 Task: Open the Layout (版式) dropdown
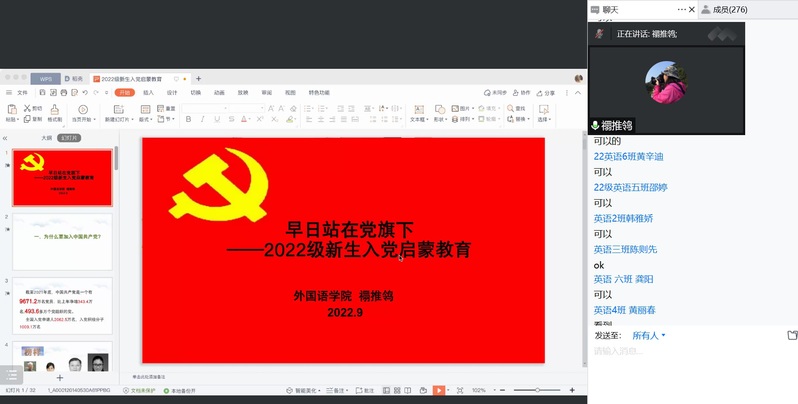146,120
